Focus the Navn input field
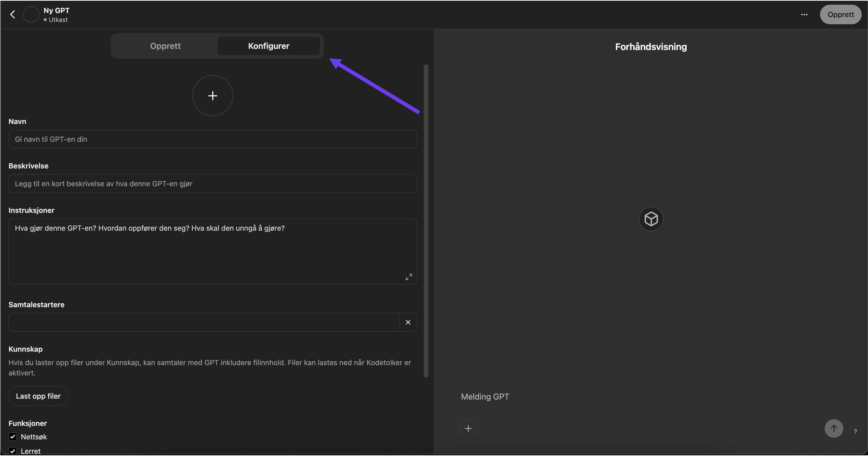Screen dimensions: 868x456 pos(213,139)
